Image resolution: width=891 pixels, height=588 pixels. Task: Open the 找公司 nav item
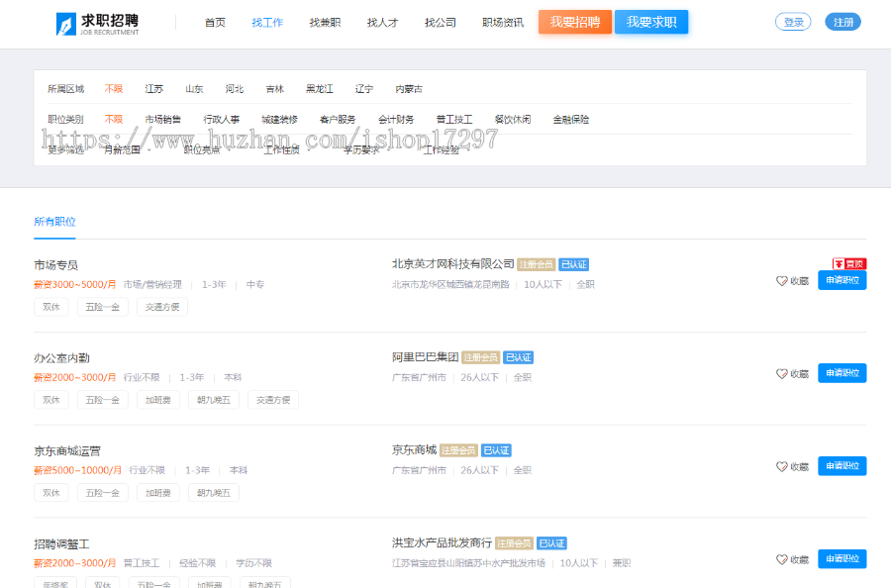[441, 23]
